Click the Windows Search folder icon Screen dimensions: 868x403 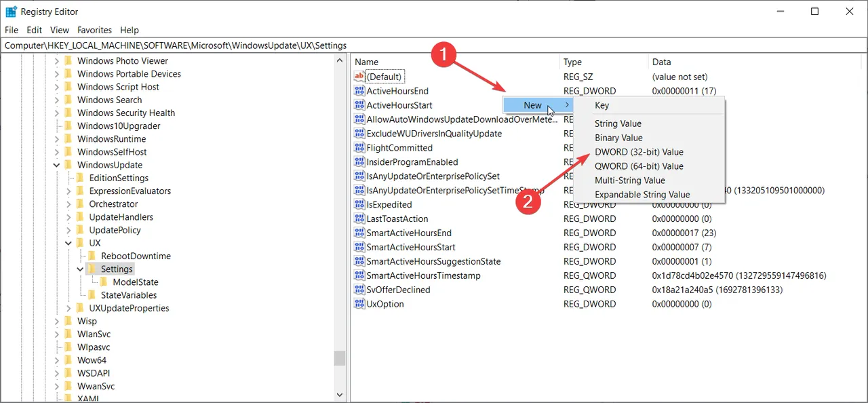click(x=68, y=100)
